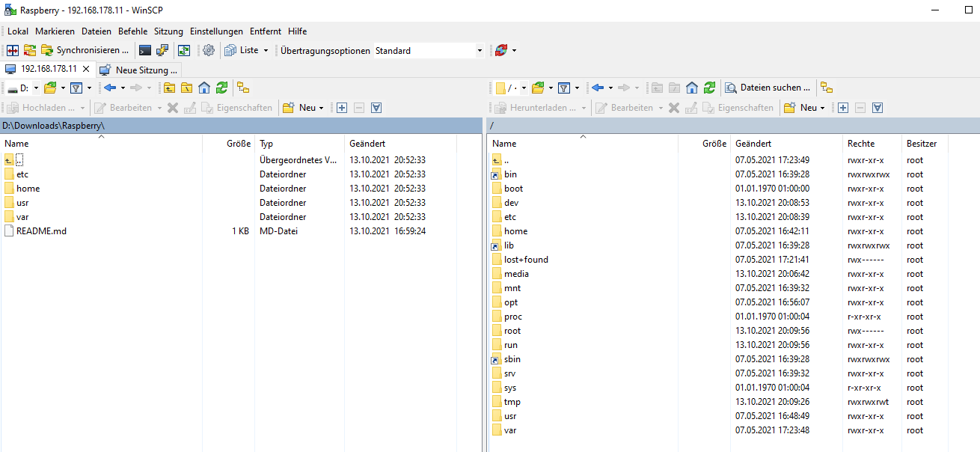Click the filter icon in local panel
Viewport: 980px width, 452px height.
click(76, 88)
